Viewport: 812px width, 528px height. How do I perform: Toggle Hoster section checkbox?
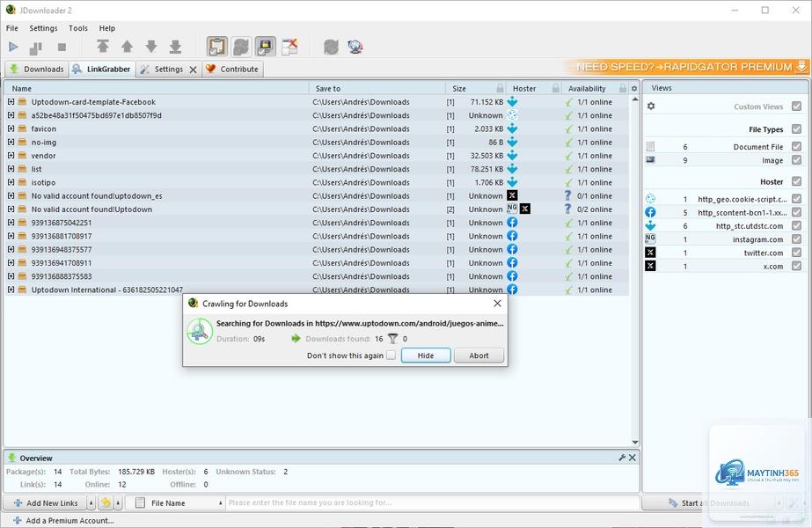coord(796,181)
